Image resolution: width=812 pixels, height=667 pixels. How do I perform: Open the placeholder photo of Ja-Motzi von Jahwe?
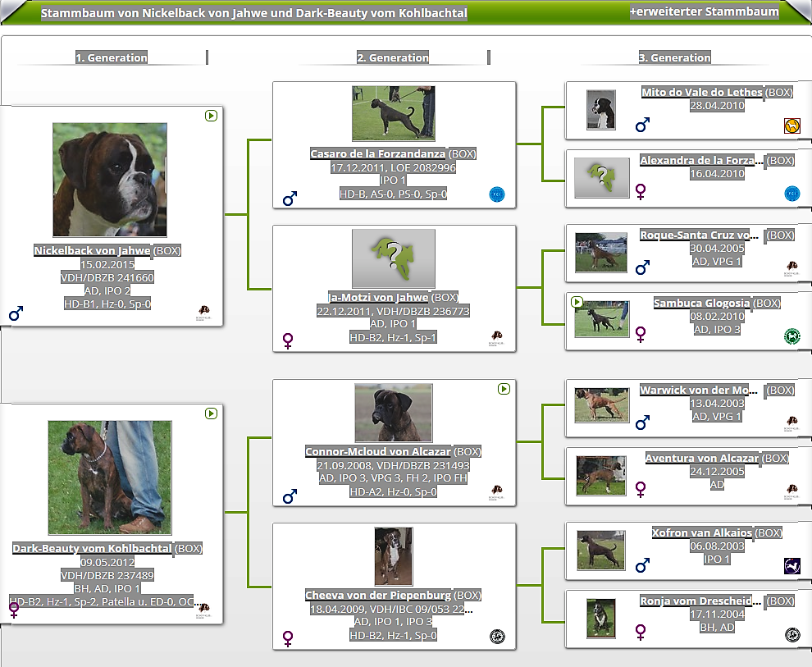[393, 258]
